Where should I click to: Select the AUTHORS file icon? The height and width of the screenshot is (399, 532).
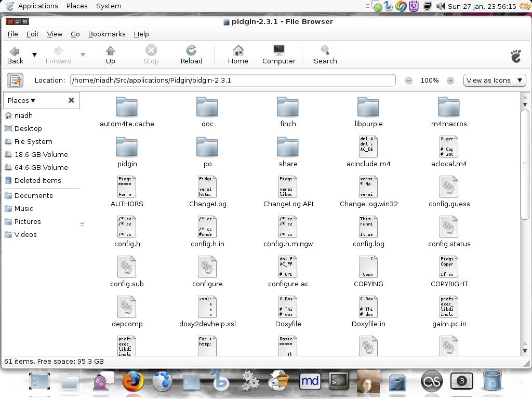127,187
